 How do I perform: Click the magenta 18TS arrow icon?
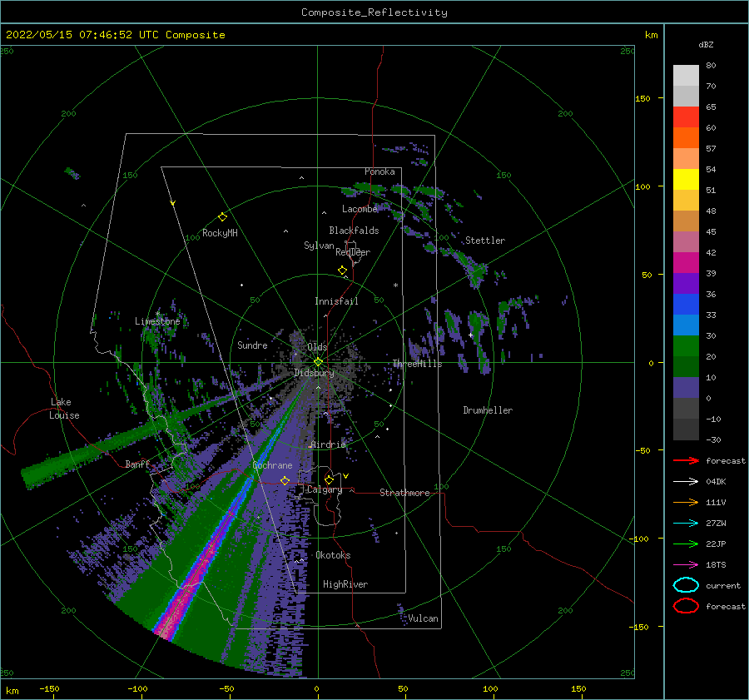[686, 565]
